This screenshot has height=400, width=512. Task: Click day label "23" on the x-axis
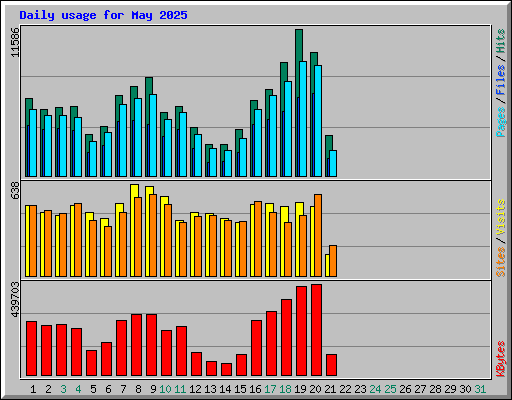(x=360, y=389)
